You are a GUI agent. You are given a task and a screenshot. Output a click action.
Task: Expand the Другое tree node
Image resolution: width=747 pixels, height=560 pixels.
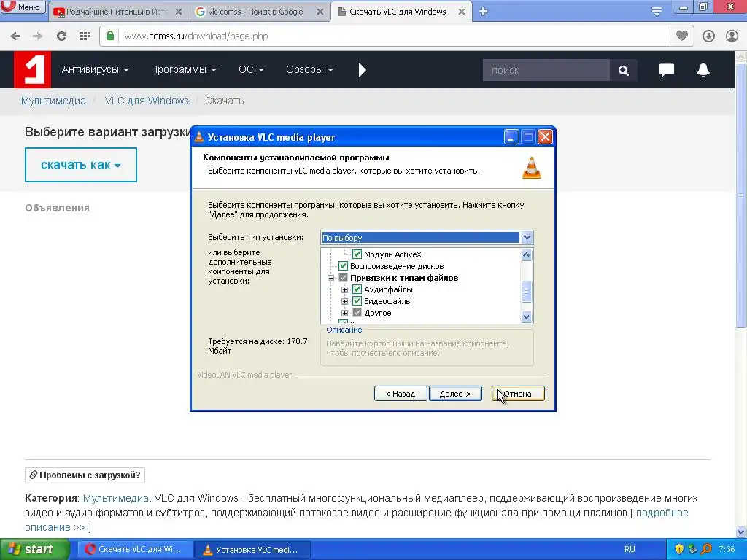click(x=344, y=313)
